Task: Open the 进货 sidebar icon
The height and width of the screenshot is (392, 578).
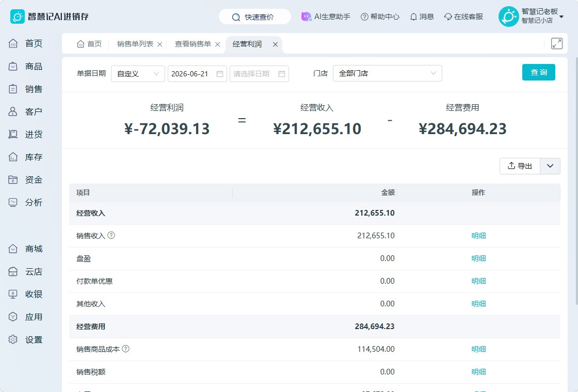Action: coord(13,134)
